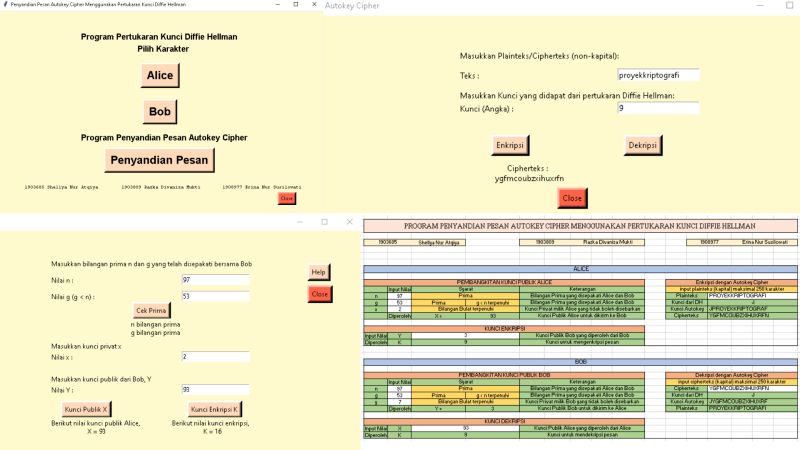Select the label "Masukkan Kunci yang didapat dari pertukaran Diffie Hellman:"
Image resolution: width=800 pixels, height=450 pixels.
click(x=567, y=95)
